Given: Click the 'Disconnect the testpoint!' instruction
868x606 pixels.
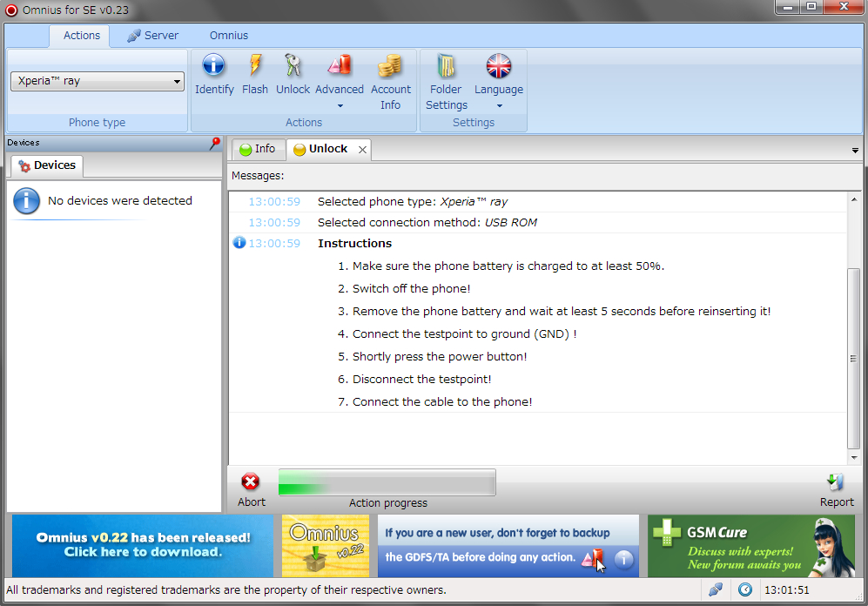Looking at the screenshot, I should coord(422,379).
